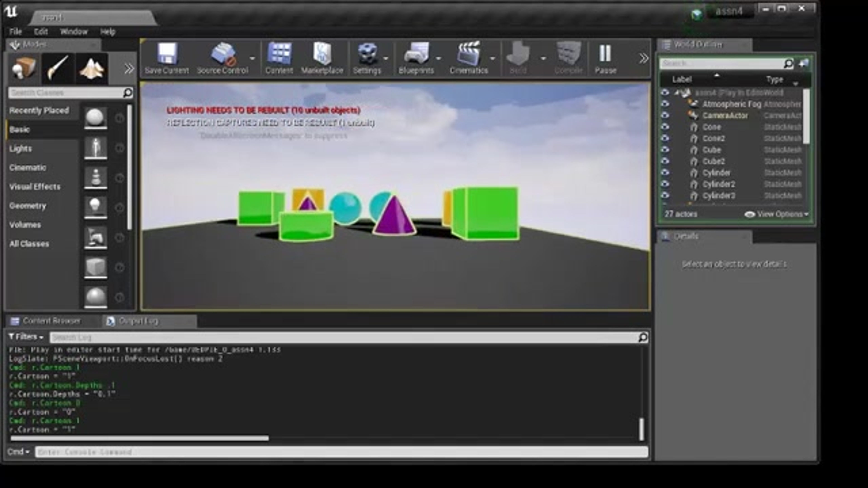Toggle visibility eye for Cone
The image size is (868, 488).
(665, 127)
